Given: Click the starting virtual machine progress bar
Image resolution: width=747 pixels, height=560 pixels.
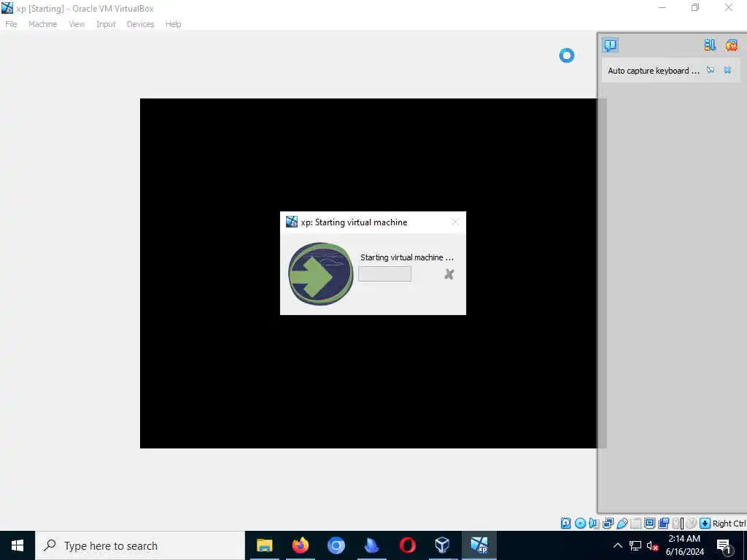Looking at the screenshot, I should pos(384,274).
